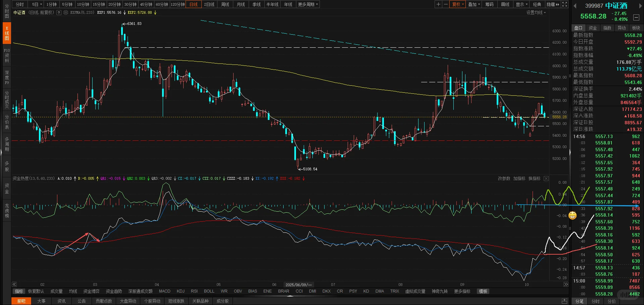Image resolution: width=644 pixels, height=305 pixels.
Task: Open 多股 from sidebar
Action: click(x=7, y=166)
